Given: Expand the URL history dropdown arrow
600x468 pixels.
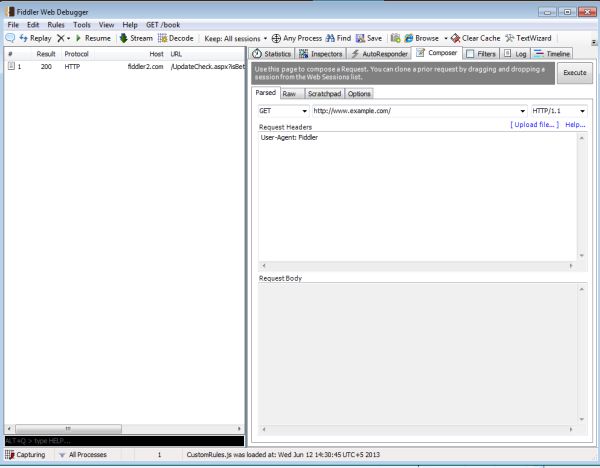Looking at the screenshot, I should (523, 111).
